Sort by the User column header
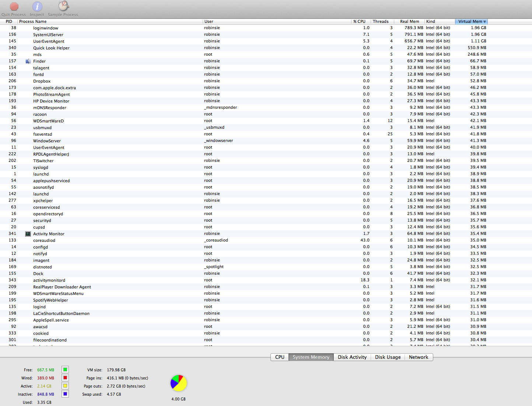Screen dimensions: 532x406 click(277, 21)
